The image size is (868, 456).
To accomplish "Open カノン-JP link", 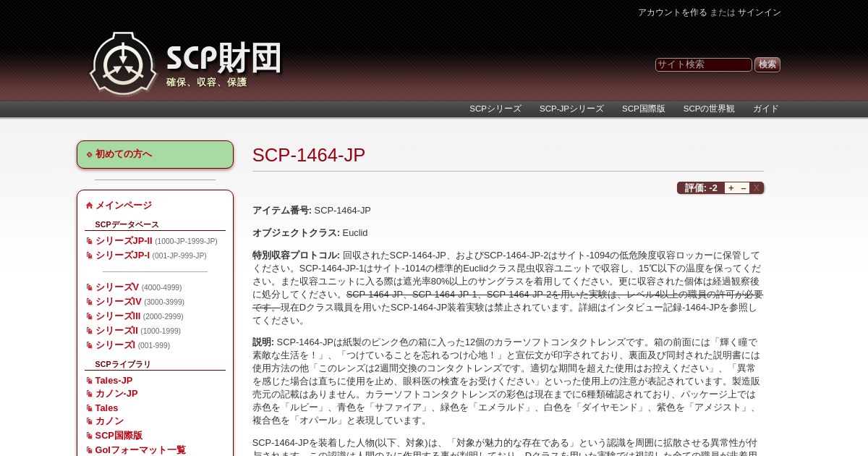I will click(x=116, y=394).
